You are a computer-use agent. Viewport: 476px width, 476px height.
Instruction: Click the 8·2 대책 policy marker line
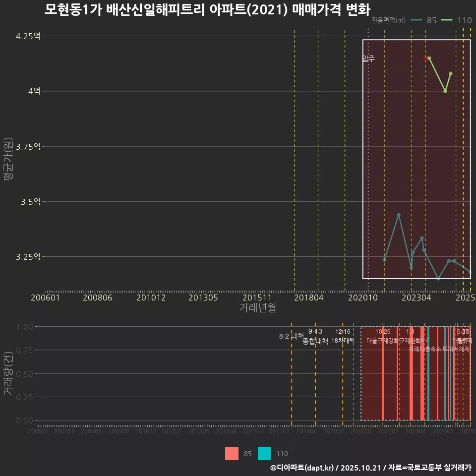click(x=291, y=337)
